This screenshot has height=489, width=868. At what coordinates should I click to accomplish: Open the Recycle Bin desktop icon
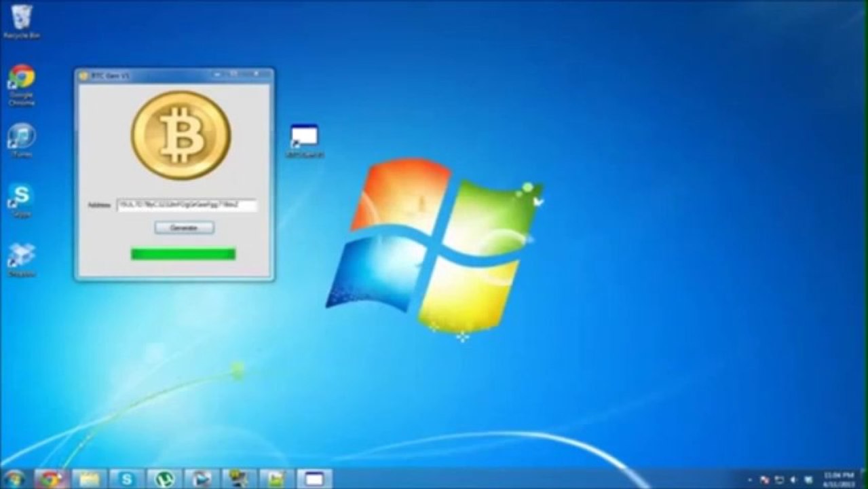(x=21, y=21)
